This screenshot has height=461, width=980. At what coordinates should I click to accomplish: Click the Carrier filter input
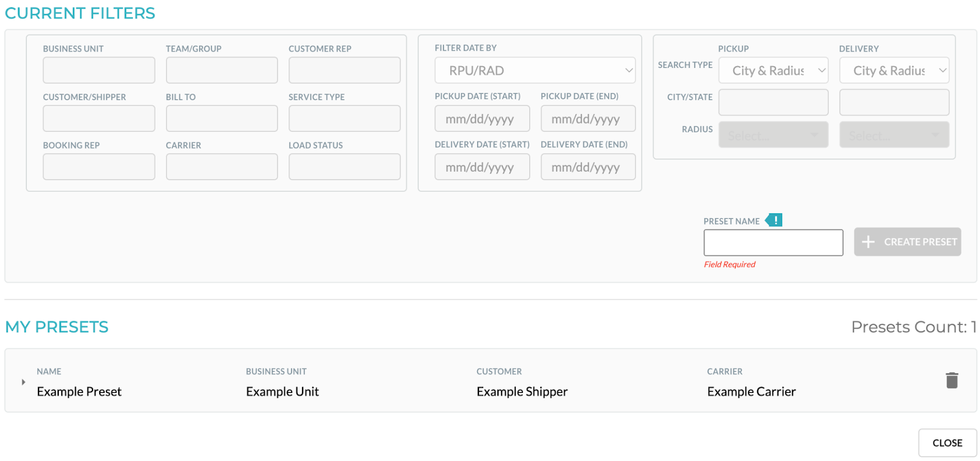tap(222, 167)
